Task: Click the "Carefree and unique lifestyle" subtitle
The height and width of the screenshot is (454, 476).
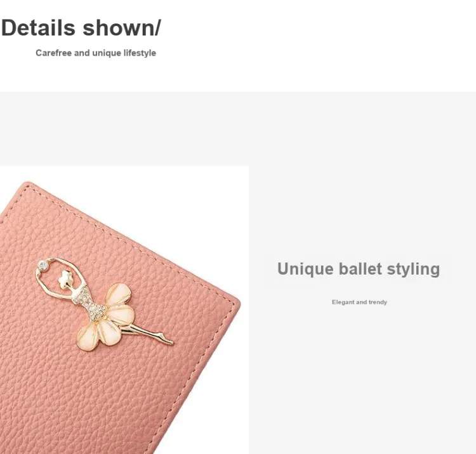Action: [96, 53]
